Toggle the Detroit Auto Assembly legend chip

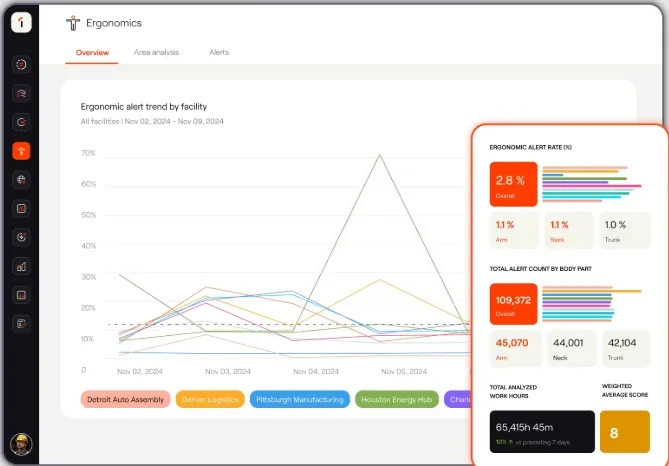(x=125, y=399)
